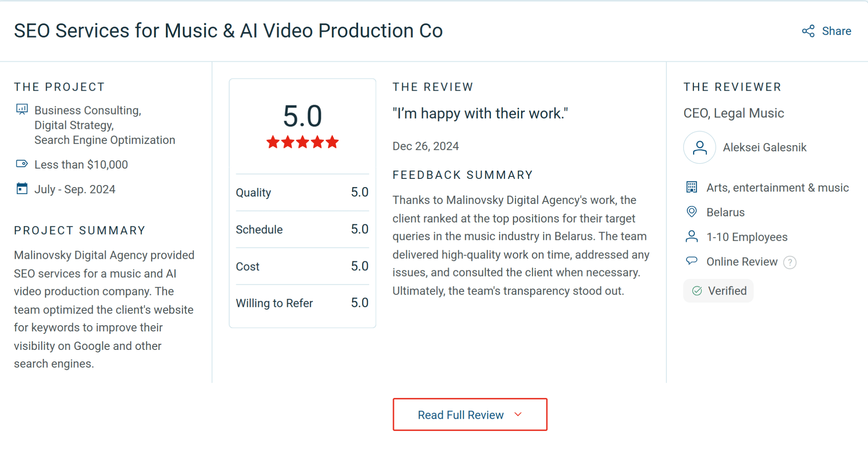This screenshot has height=455, width=868.
Task: Click the employees count person icon
Action: click(692, 237)
